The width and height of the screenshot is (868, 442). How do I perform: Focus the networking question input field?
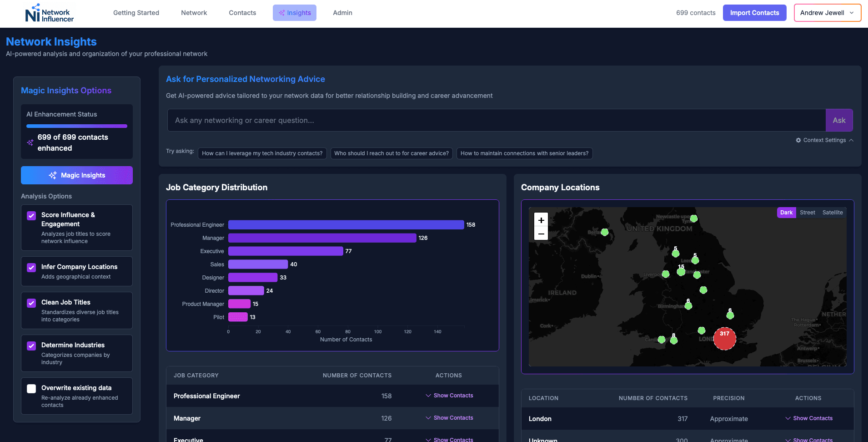point(496,120)
